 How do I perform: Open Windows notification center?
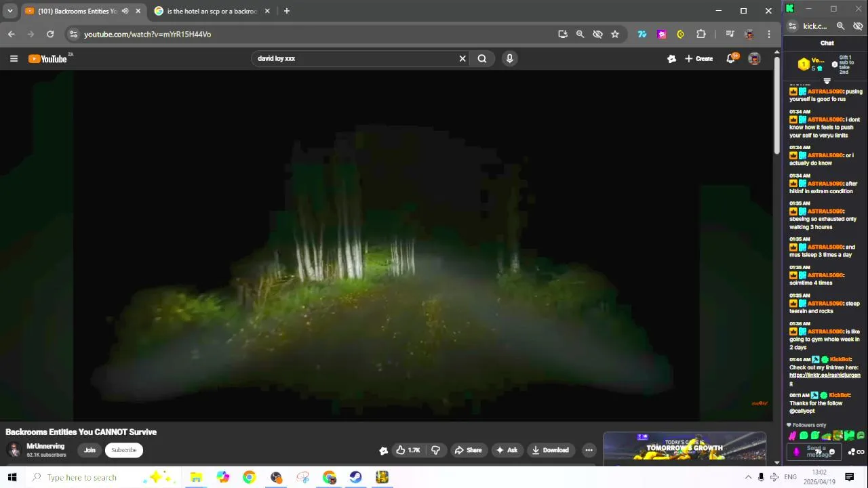tap(850, 477)
